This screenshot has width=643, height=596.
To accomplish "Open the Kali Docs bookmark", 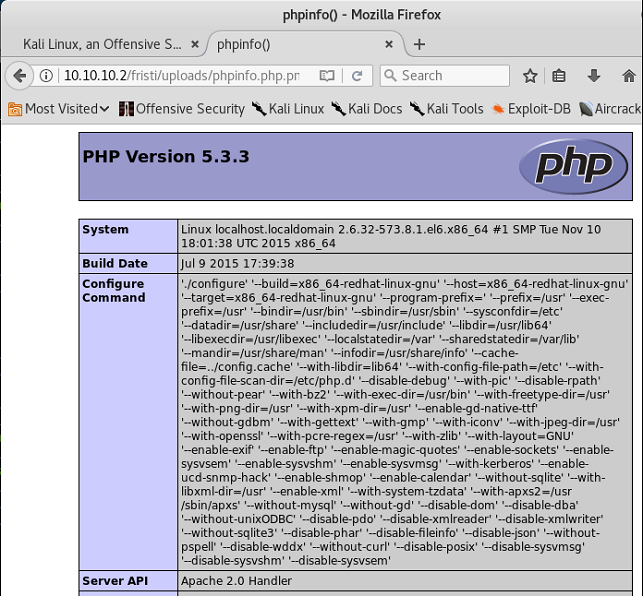I will coord(367,109).
